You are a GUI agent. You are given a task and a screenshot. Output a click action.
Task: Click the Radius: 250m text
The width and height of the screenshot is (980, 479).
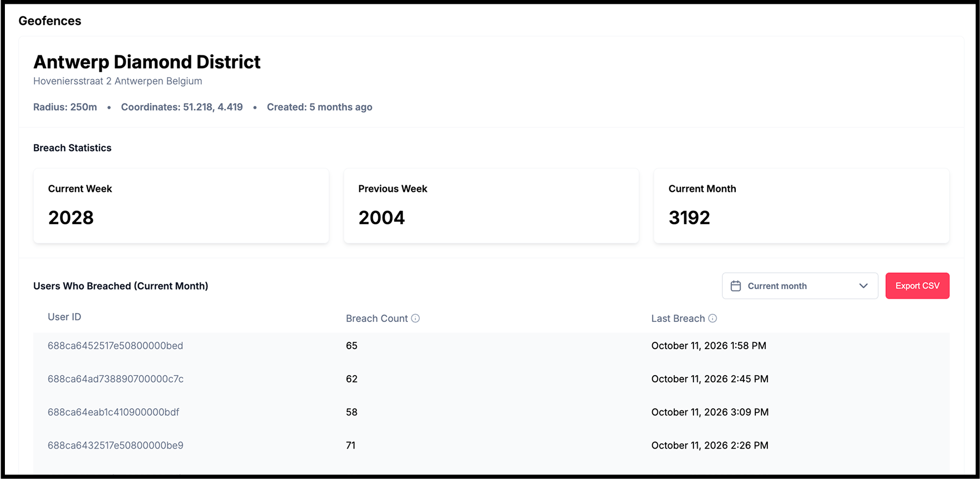(x=65, y=107)
